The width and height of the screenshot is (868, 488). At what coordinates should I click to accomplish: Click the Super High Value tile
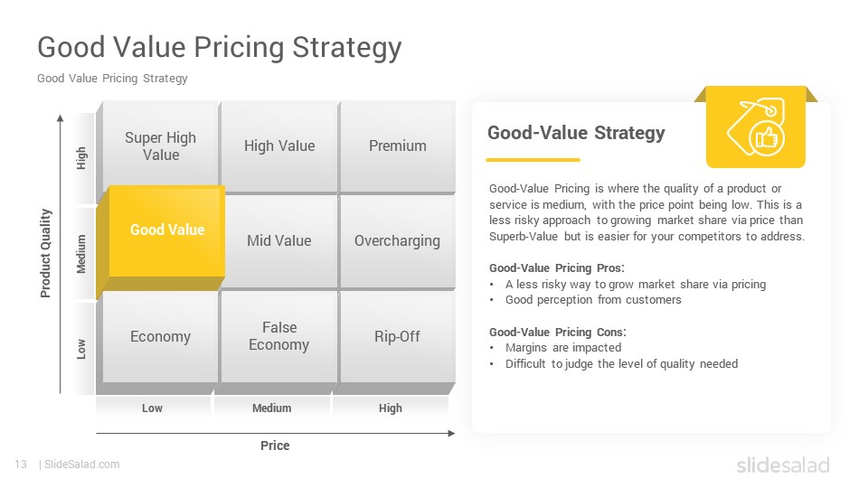tap(161, 146)
